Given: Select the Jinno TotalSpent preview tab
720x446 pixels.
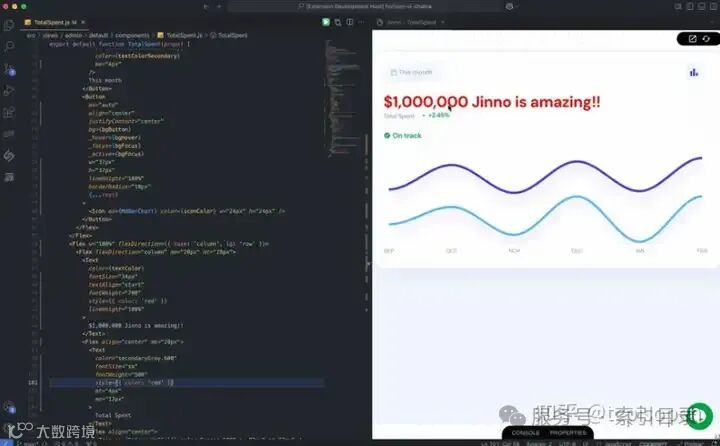Looking at the screenshot, I should click(411, 22).
